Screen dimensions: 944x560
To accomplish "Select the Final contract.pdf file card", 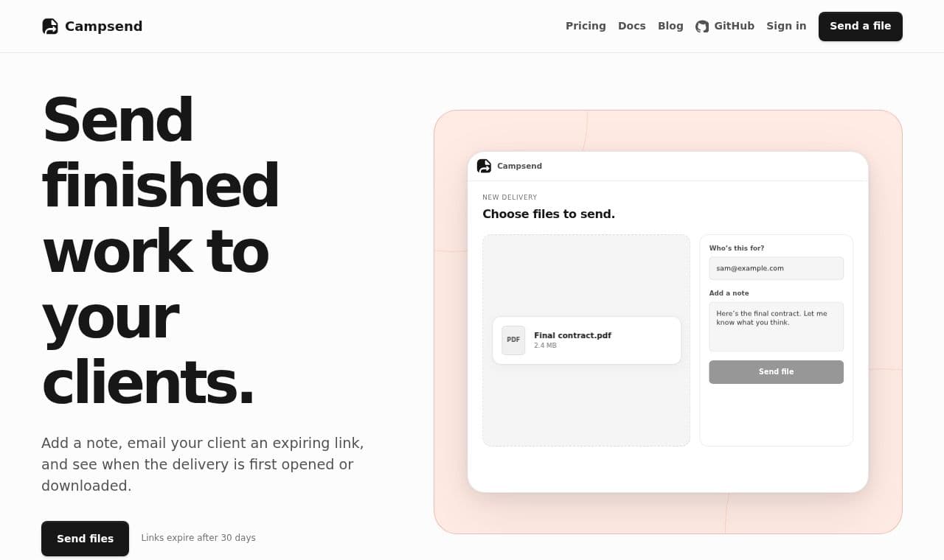I will tap(586, 340).
